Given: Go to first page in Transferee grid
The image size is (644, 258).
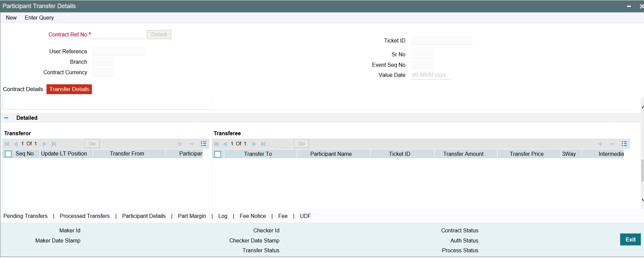Looking at the screenshot, I should [x=216, y=144].
